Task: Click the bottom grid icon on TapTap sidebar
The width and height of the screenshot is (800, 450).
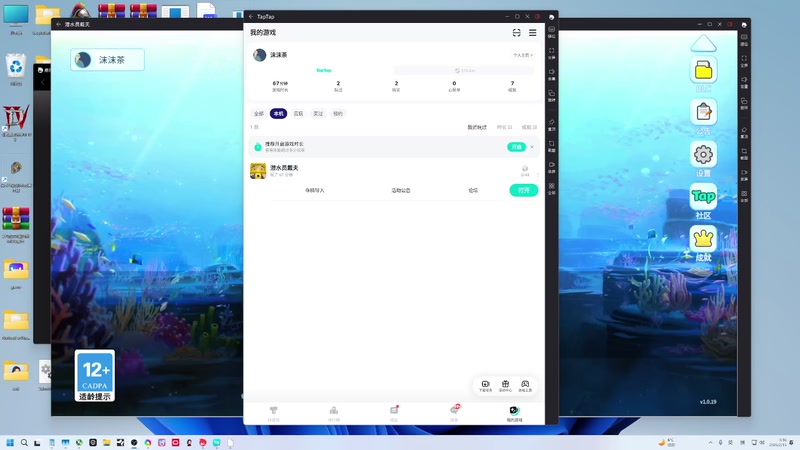Action: click(552, 188)
